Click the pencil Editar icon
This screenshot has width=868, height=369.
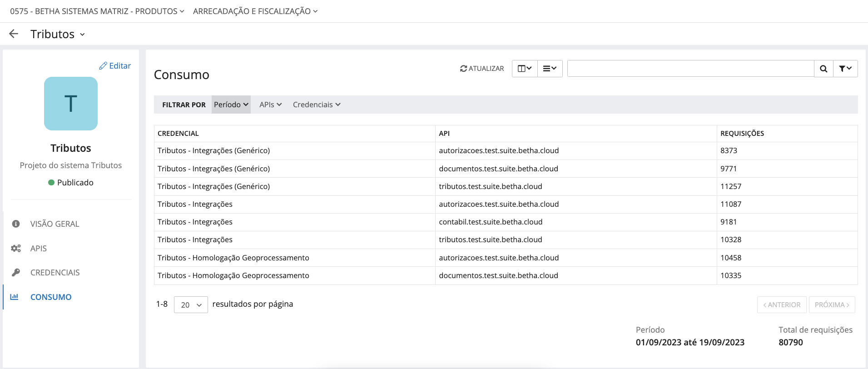(x=103, y=66)
